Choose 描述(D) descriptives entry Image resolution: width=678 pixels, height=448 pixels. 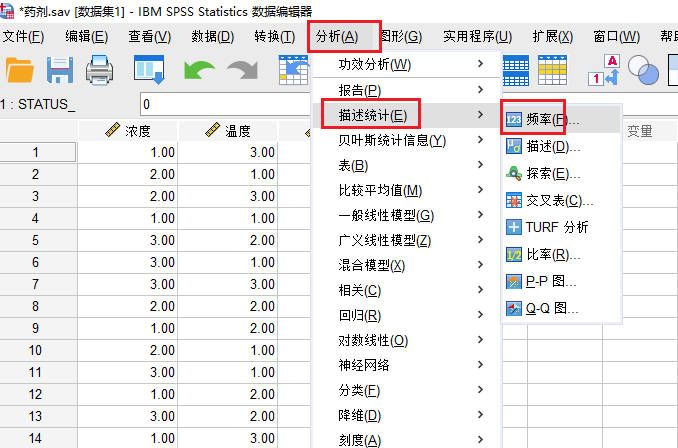pyautogui.click(x=552, y=147)
